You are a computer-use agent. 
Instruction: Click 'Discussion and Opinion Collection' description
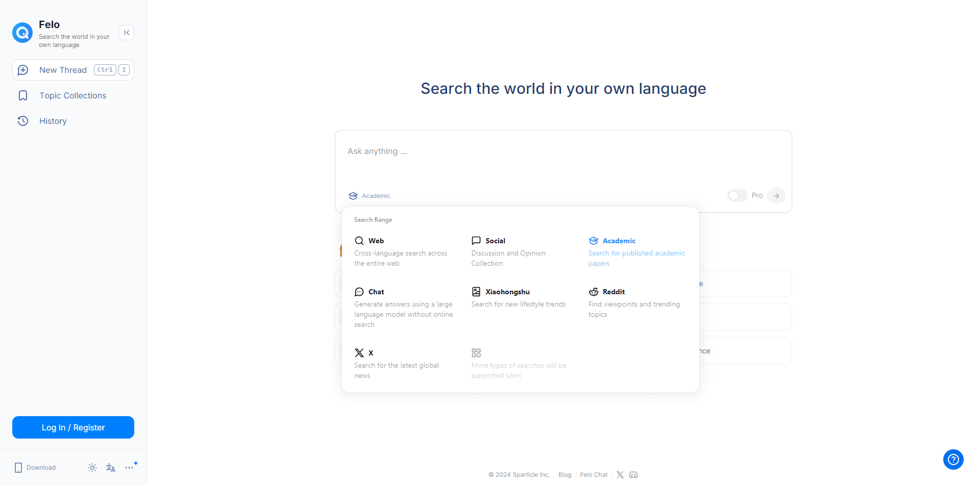point(508,259)
